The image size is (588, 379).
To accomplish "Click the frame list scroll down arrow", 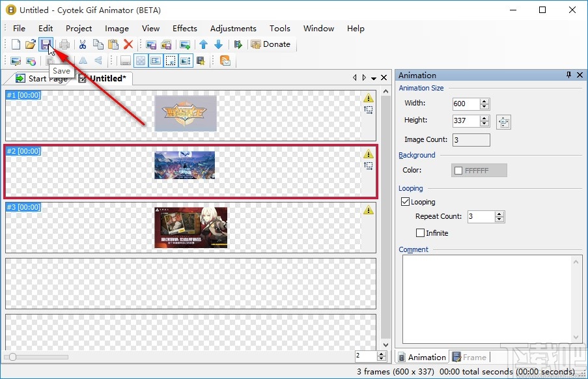I will pyautogui.click(x=385, y=345).
